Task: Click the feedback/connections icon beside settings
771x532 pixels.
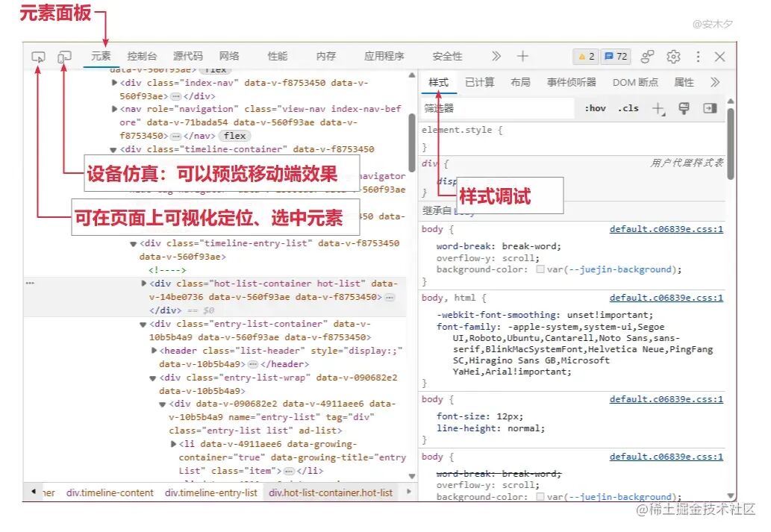Action: (648, 57)
